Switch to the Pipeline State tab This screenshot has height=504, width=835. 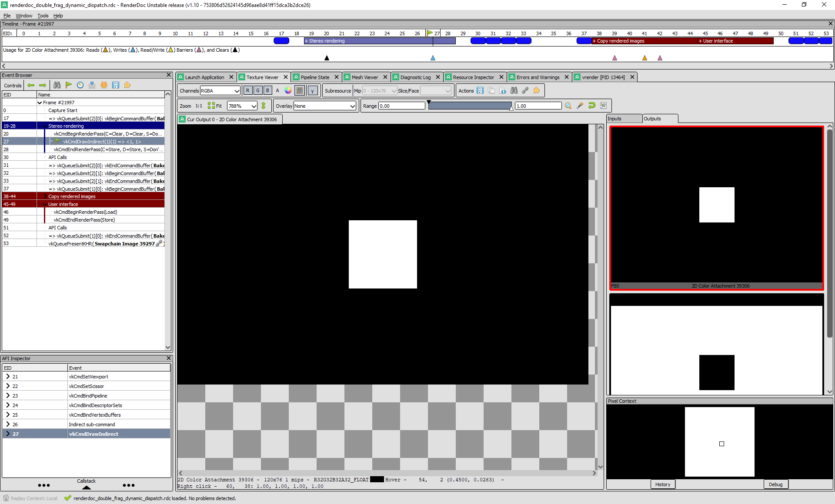click(x=315, y=77)
